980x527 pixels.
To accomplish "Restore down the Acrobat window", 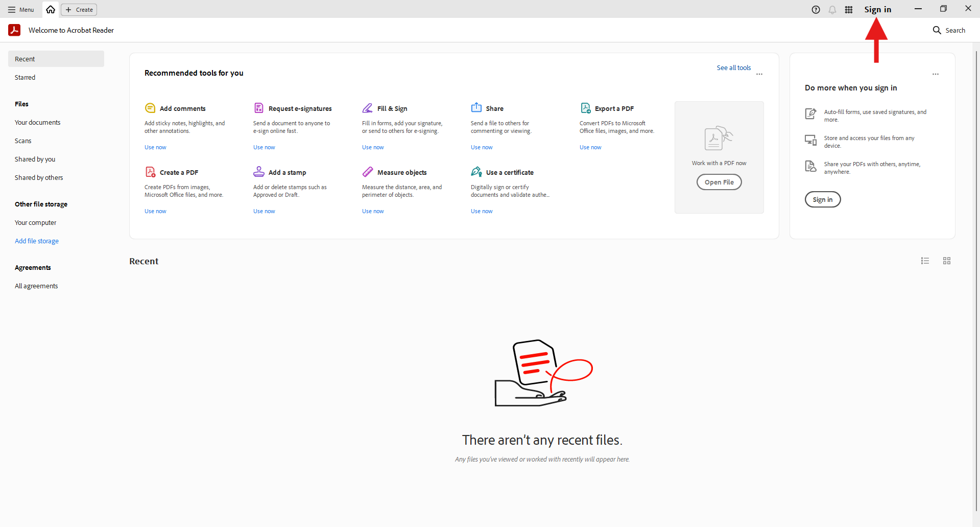I will tap(943, 9).
